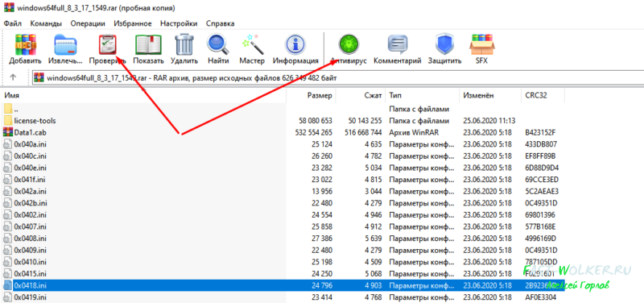644x303 pixels.
Task: Click the 0x0419.ini file icon
Action: click(x=8, y=297)
